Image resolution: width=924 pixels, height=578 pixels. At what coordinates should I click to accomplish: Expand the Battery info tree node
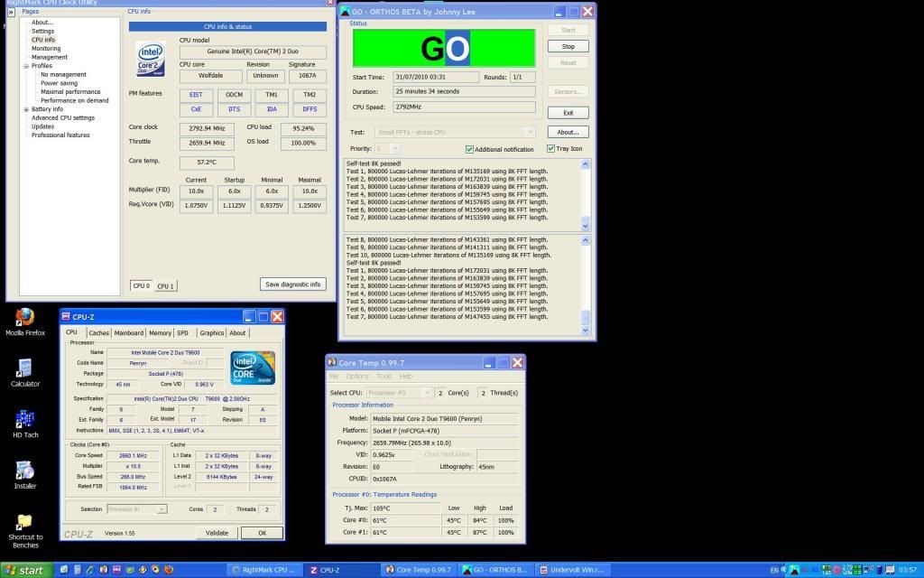point(26,109)
